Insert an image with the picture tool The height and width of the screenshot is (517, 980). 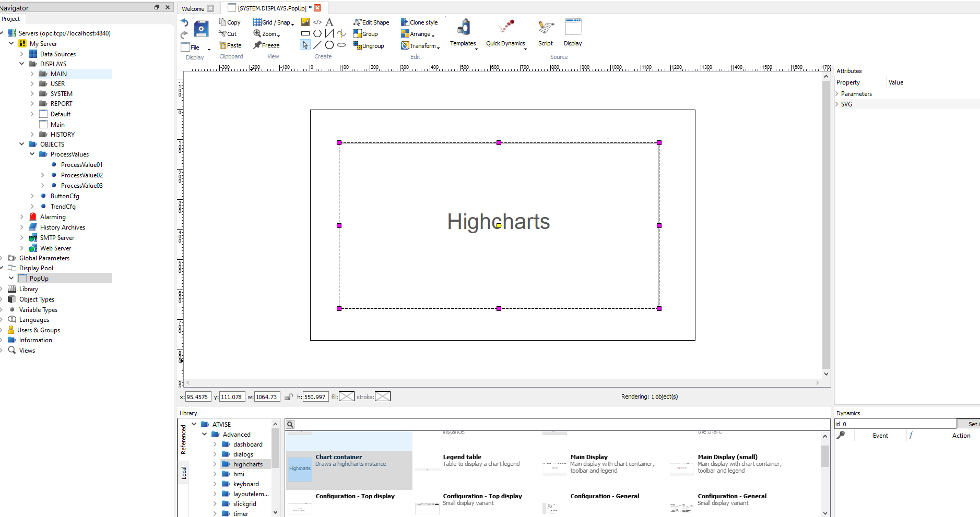pos(305,22)
